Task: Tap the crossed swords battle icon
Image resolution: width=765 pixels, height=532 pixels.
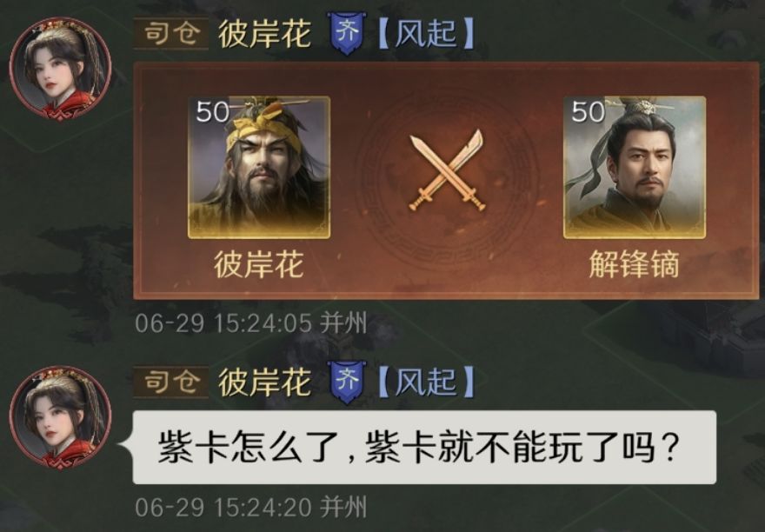Action: (447, 170)
